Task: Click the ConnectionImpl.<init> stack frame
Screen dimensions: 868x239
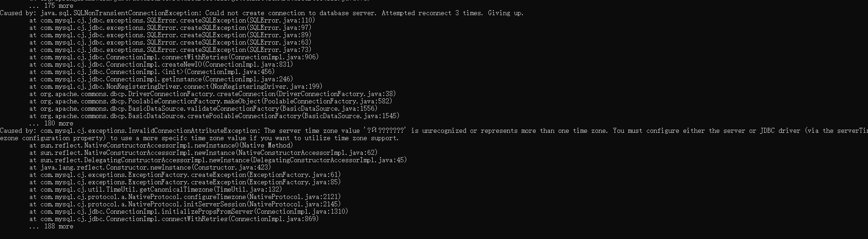Action: click(x=152, y=72)
